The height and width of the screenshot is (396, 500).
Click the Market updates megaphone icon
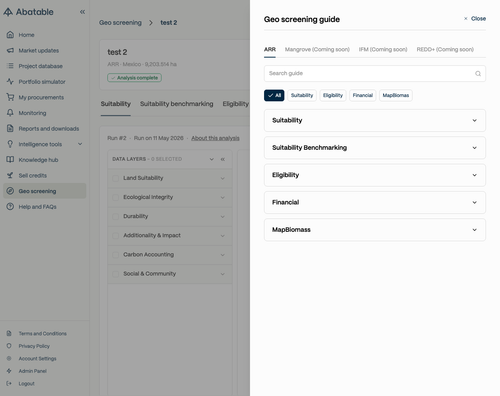[x=10, y=50]
